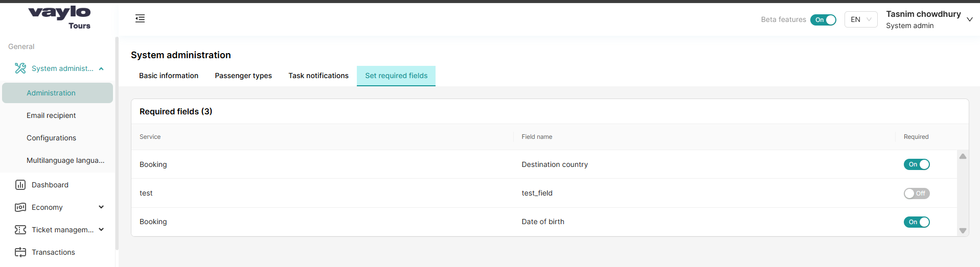Click the System admin role label

click(x=910, y=26)
